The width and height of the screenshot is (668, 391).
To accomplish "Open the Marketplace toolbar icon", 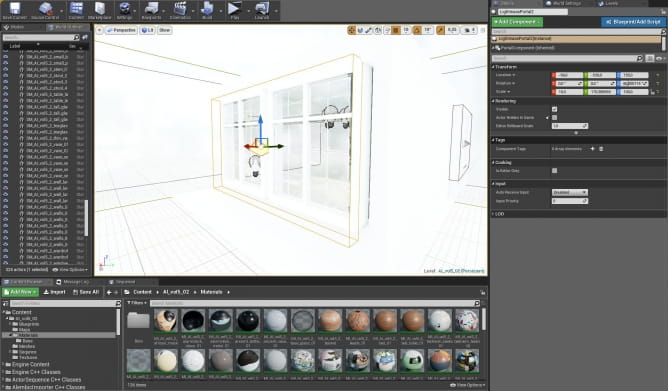I will (x=99, y=10).
